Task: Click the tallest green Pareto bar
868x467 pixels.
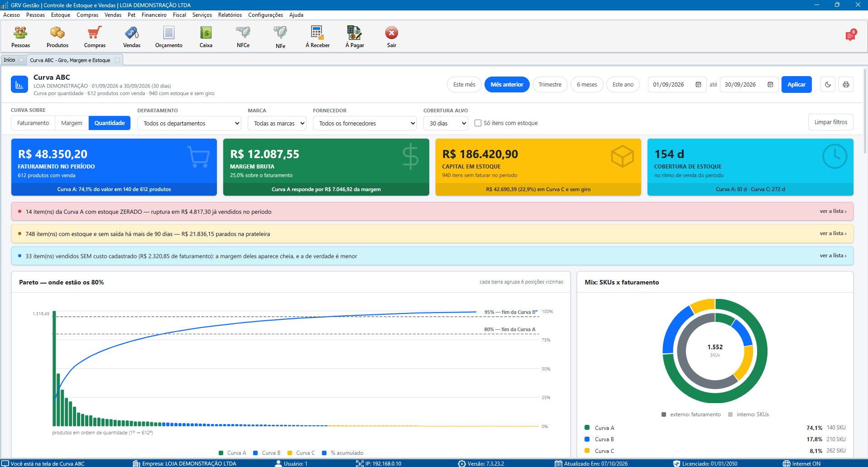Action: click(54, 369)
